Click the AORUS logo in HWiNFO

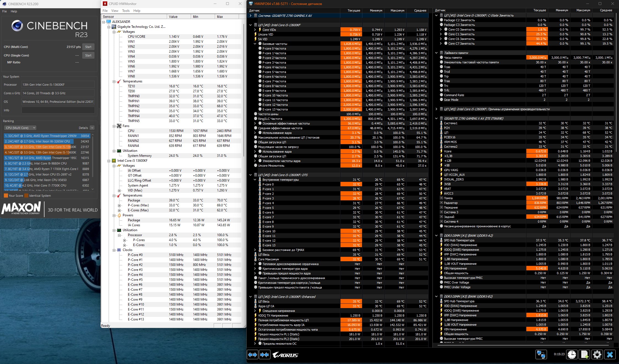285,355
